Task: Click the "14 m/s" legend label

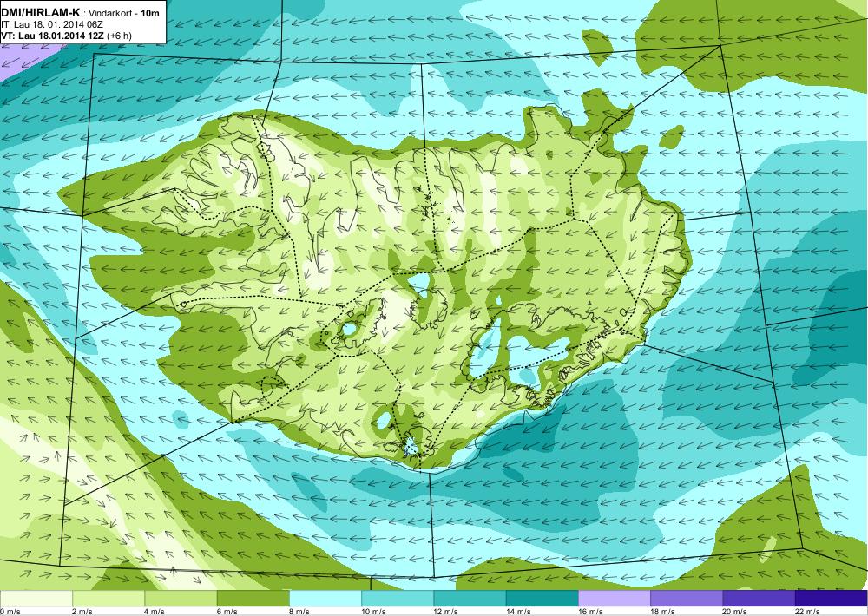Action: pos(518,612)
